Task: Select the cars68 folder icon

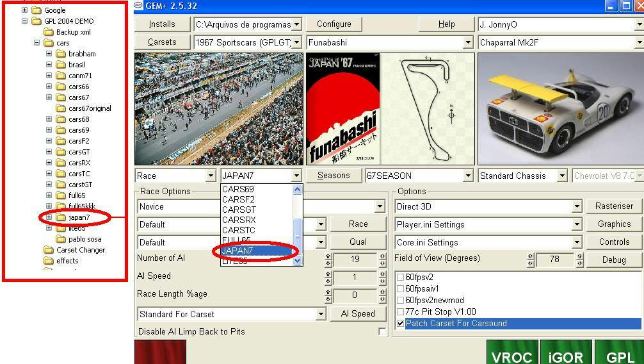Action: (x=61, y=119)
